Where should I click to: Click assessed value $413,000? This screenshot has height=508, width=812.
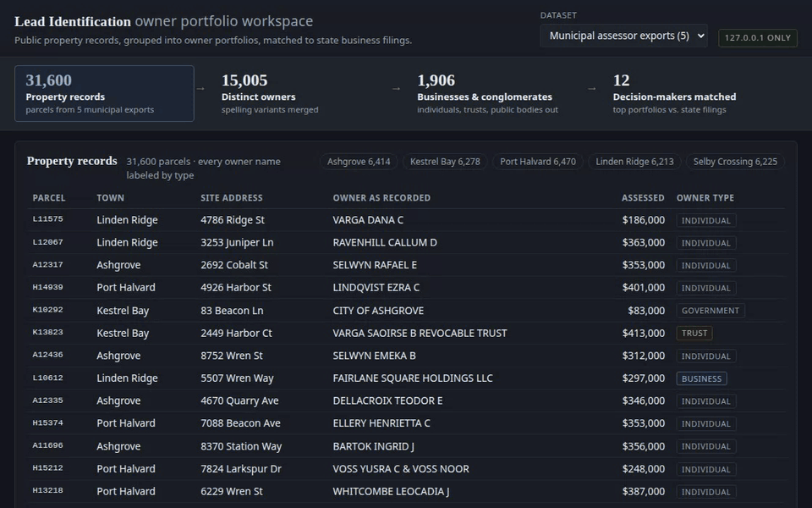tap(644, 334)
